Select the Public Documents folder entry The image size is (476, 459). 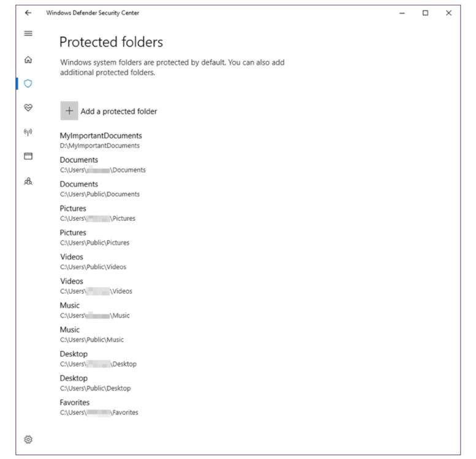point(99,188)
